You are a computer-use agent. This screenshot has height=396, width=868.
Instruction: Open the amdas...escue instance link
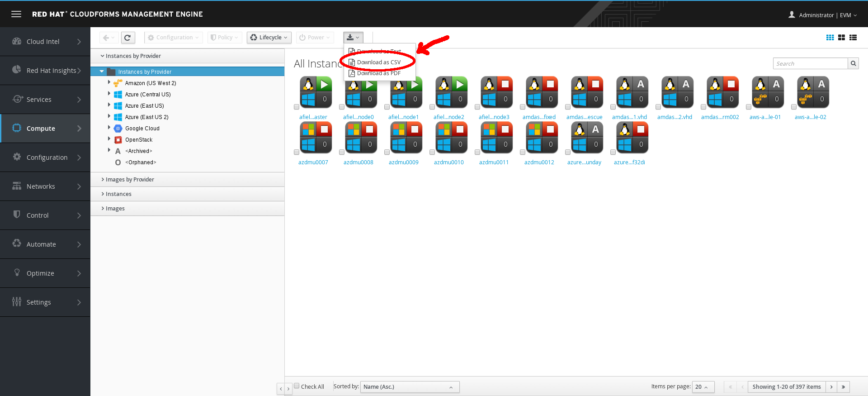click(x=584, y=117)
